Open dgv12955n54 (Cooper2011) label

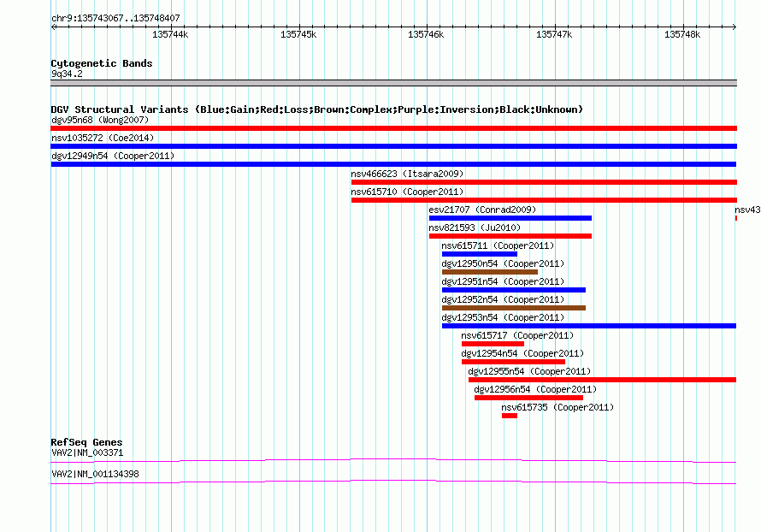pyautogui.click(x=529, y=371)
